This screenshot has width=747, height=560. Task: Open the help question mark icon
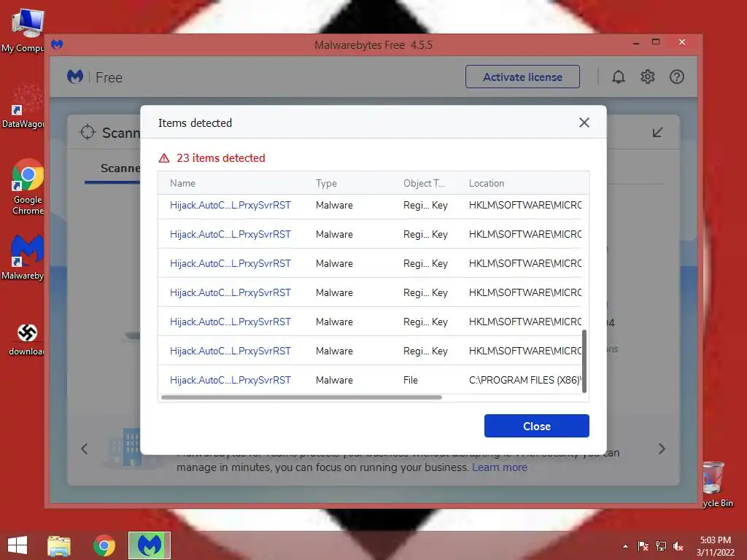coord(676,77)
